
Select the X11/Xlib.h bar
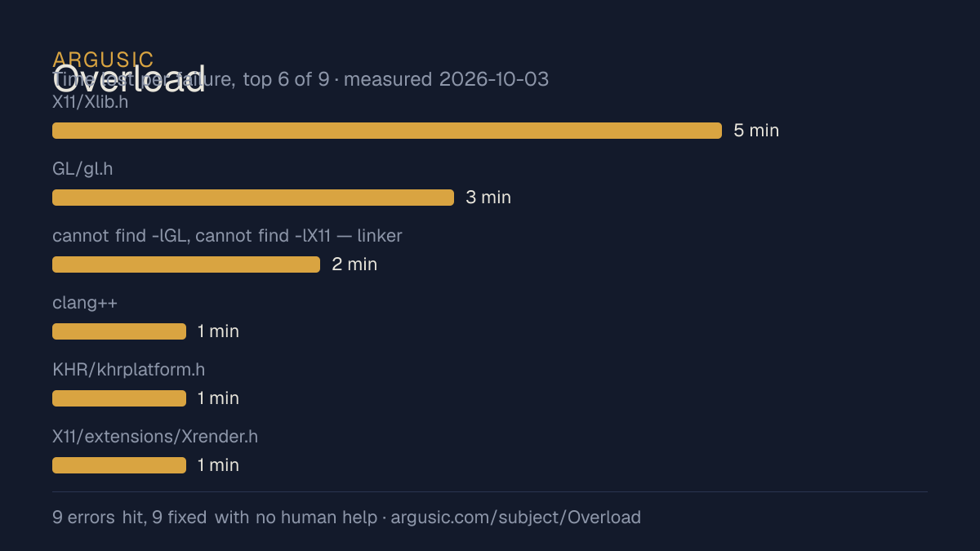387,131
